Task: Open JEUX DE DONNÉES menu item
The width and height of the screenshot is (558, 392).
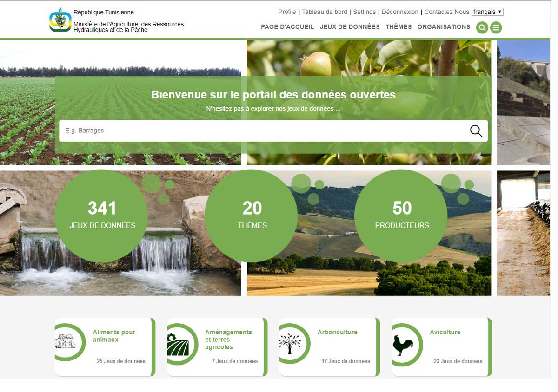Action: click(x=350, y=27)
